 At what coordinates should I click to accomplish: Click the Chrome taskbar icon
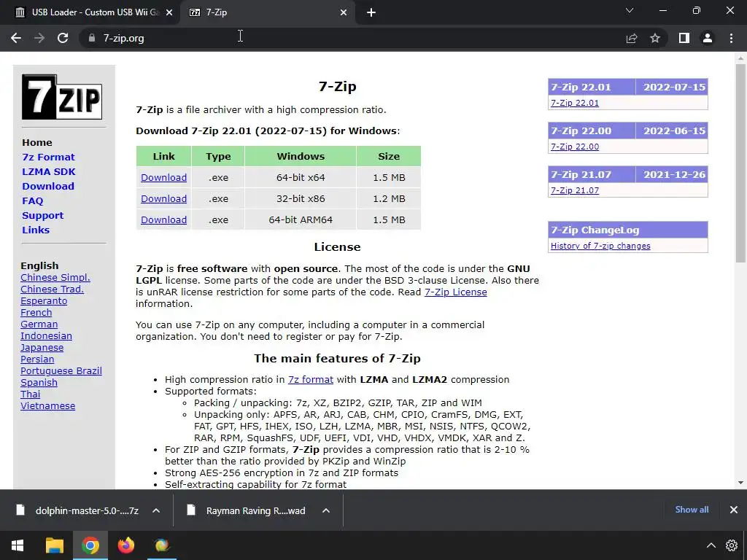point(90,545)
